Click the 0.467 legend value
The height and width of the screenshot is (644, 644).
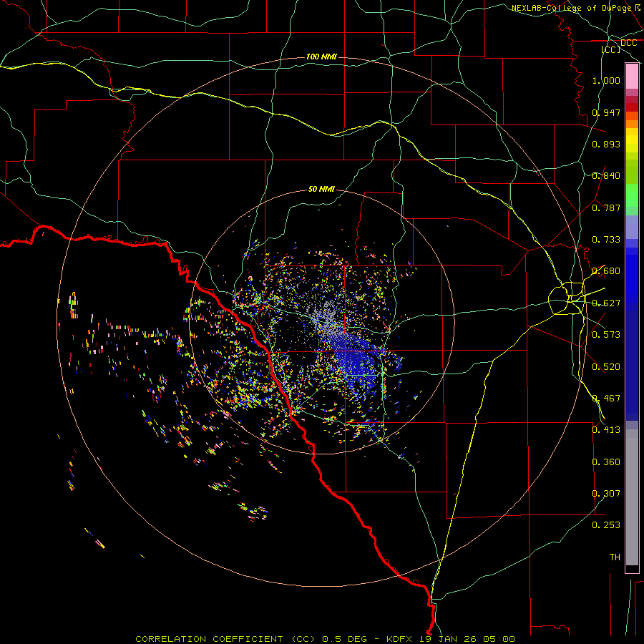[x=606, y=399]
